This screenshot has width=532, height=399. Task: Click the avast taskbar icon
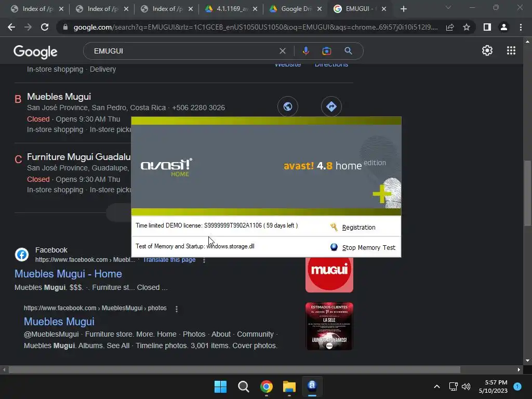point(312,387)
